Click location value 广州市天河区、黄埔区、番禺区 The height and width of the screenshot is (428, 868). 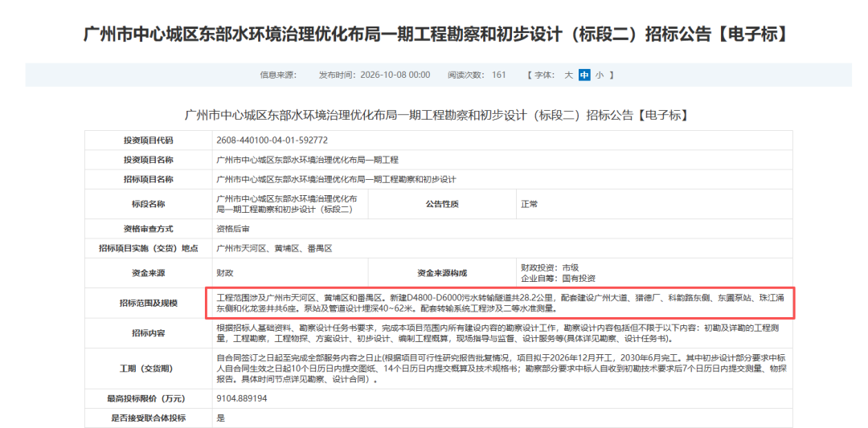(x=274, y=249)
